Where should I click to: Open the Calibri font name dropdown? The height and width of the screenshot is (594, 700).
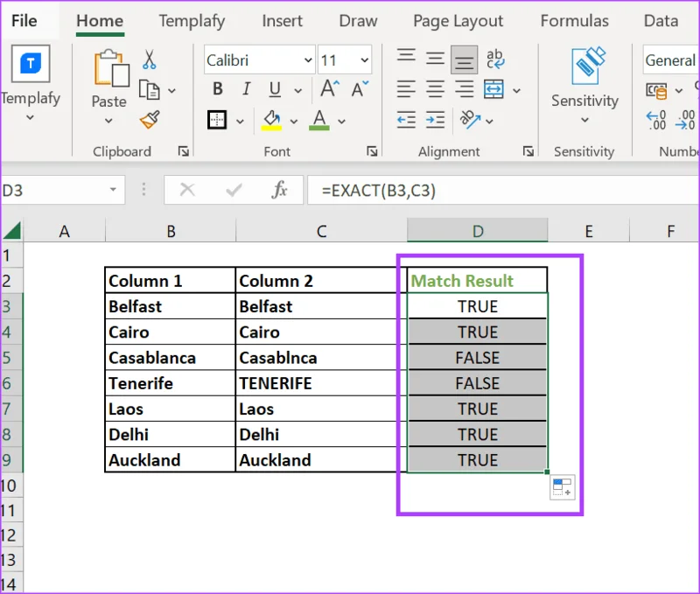click(308, 59)
